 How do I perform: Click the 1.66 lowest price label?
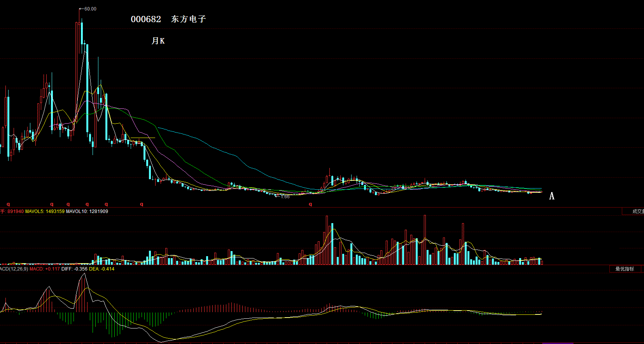click(285, 197)
